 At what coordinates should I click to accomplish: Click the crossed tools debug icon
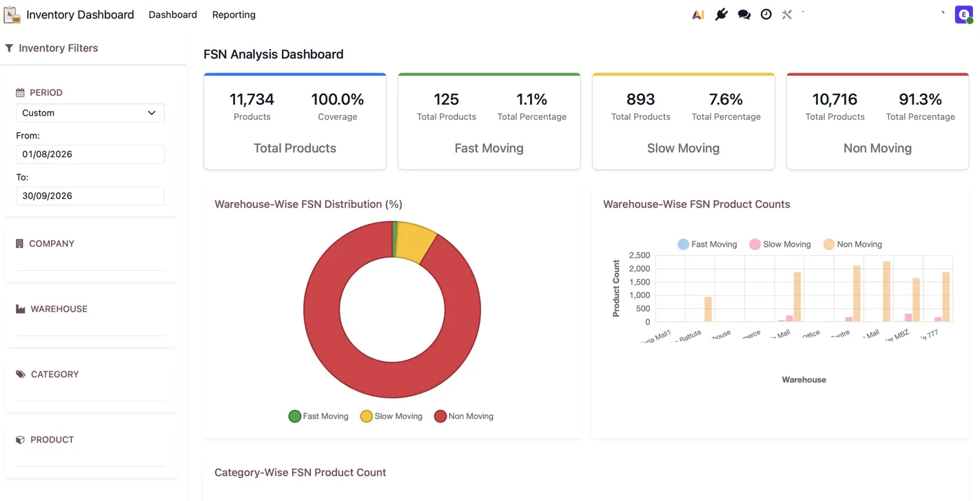(787, 14)
